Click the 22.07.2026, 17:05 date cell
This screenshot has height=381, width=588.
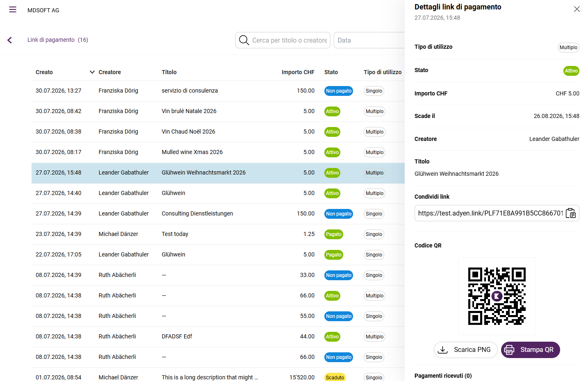59,254
